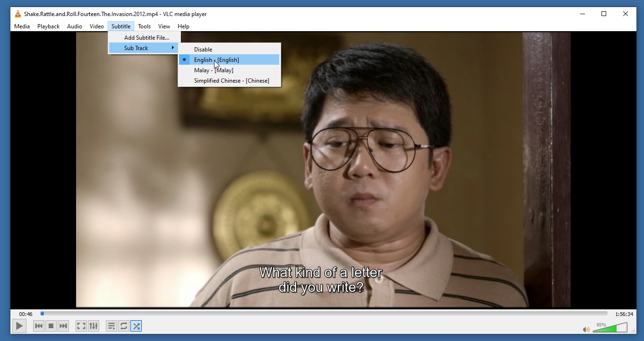
Task: Select English subtitle track
Action: (x=229, y=60)
